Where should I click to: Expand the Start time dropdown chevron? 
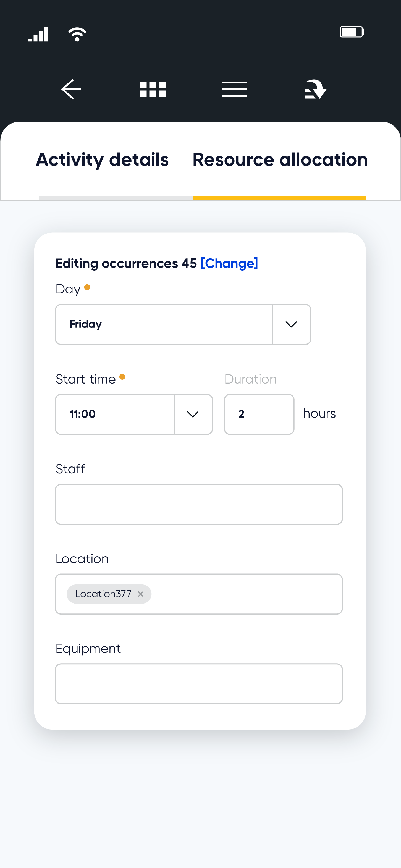pos(193,414)
